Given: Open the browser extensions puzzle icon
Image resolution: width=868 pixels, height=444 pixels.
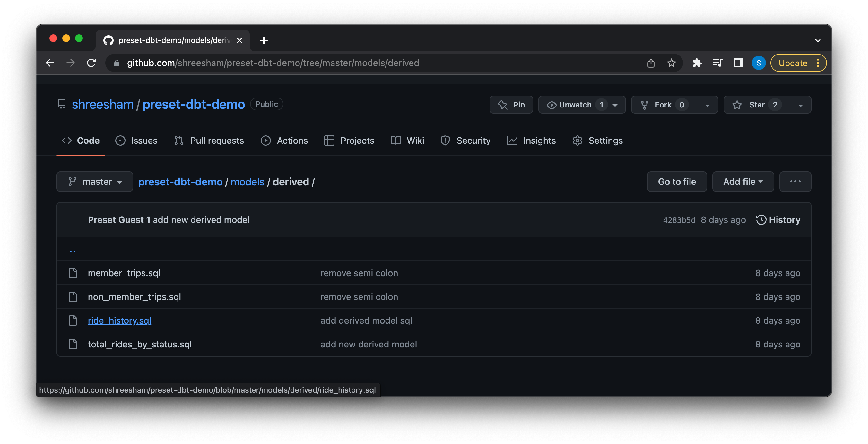Looking at the screenshot, I should (697, 63).
